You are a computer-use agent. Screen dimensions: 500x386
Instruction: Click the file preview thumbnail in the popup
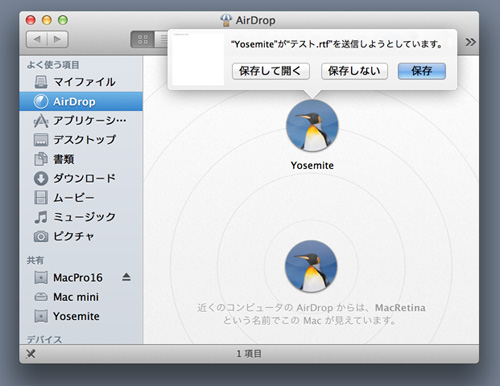(198, 59)
